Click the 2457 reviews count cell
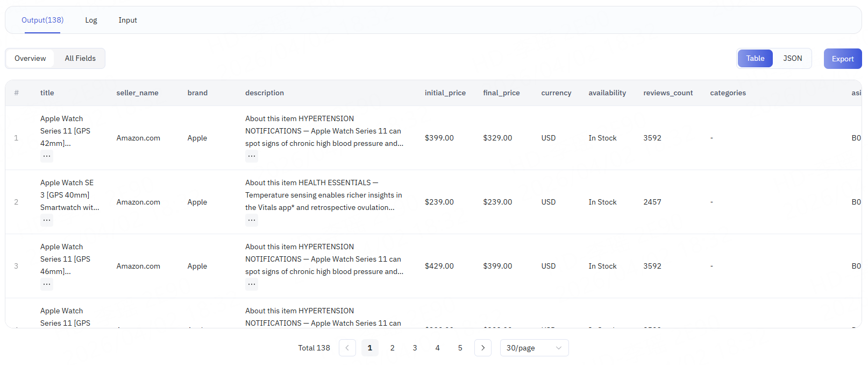The image size is (868, 365). click(652, 202)
